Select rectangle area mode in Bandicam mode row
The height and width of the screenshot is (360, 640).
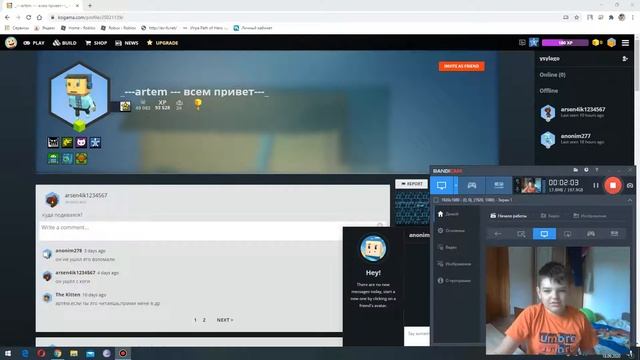point(521,234)
